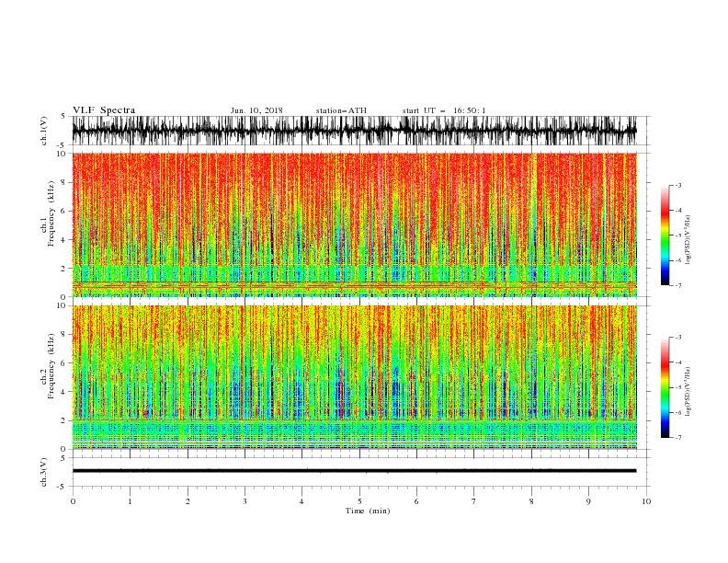The height and width of the screenshot is (563, 728).
Task: Click the 'ch.1(V)' waveform axis label
Action: (43, 131)
